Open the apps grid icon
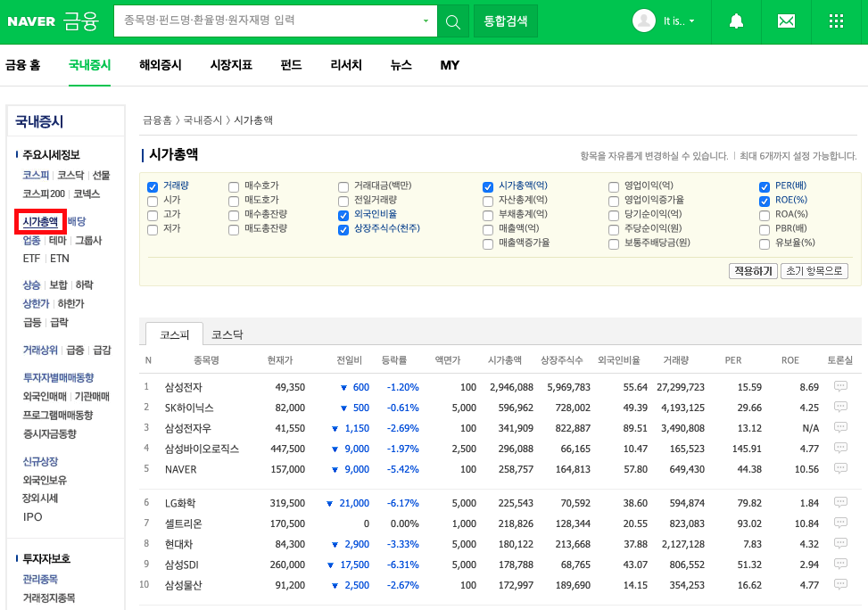Viewport: 868px width, 610px height. 836,21
